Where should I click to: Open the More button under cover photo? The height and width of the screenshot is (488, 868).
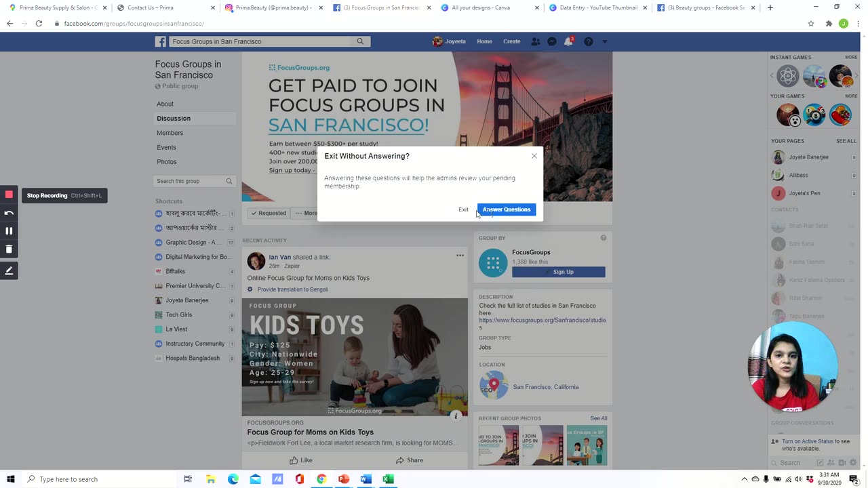(306, 213)
